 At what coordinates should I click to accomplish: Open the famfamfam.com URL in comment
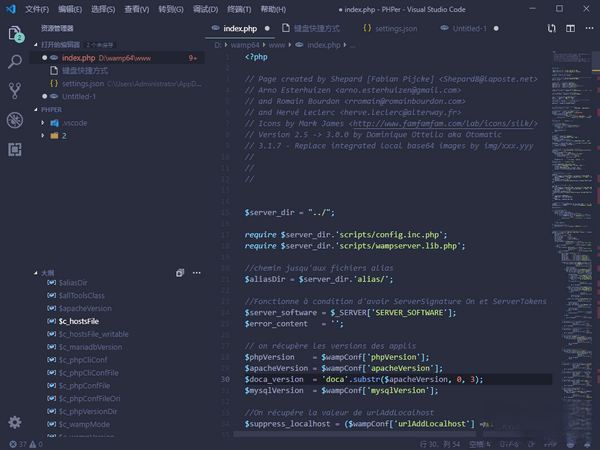[x=443, y=124]
